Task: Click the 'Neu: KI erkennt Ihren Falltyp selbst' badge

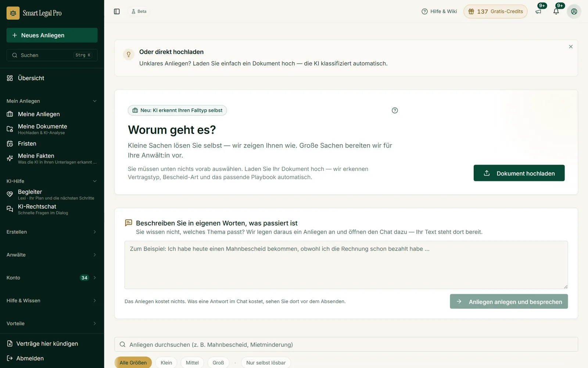Action: tap(178, 110)
